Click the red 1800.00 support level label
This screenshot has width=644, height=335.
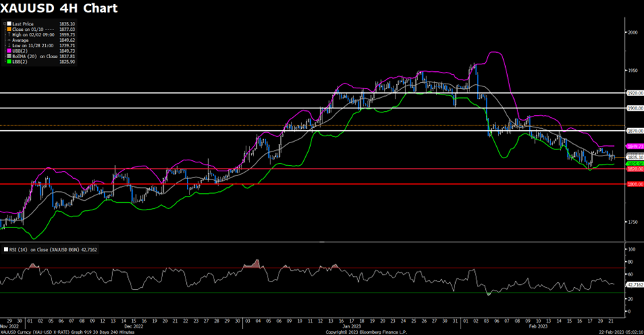tap(634, 184)
